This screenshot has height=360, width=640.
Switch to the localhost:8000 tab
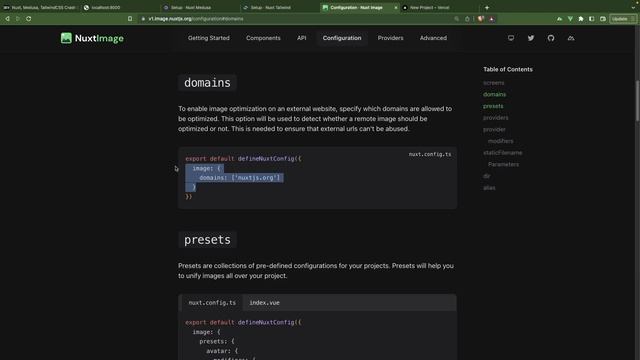tap(120, 7)
